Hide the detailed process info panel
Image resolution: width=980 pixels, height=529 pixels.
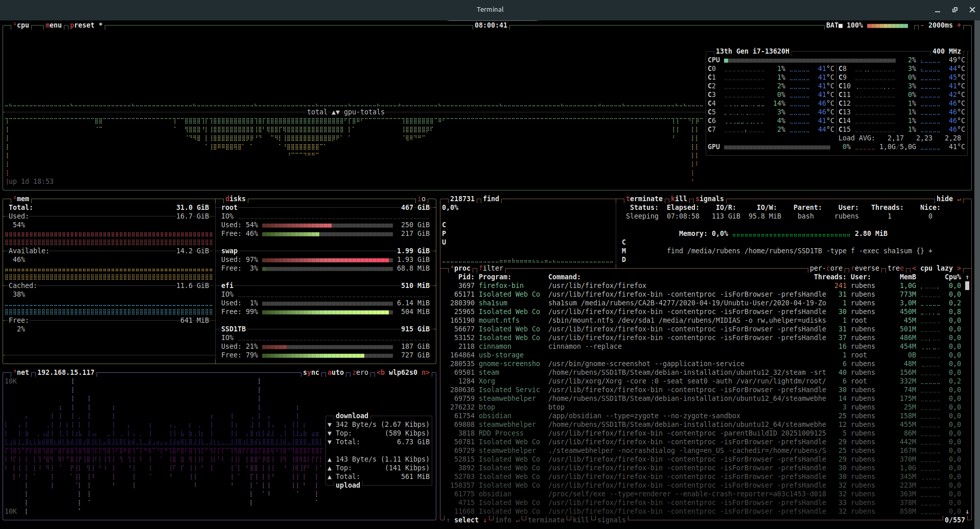(x=944, y=199)
